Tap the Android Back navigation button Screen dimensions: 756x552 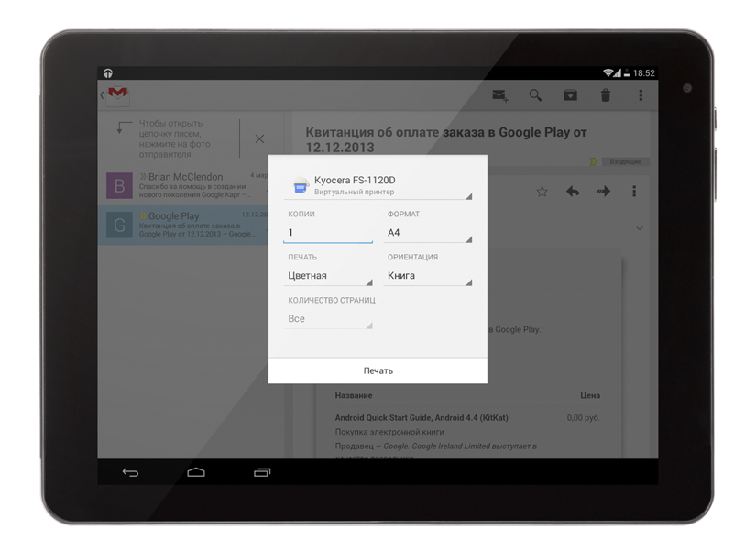click(x=131, y=472)
